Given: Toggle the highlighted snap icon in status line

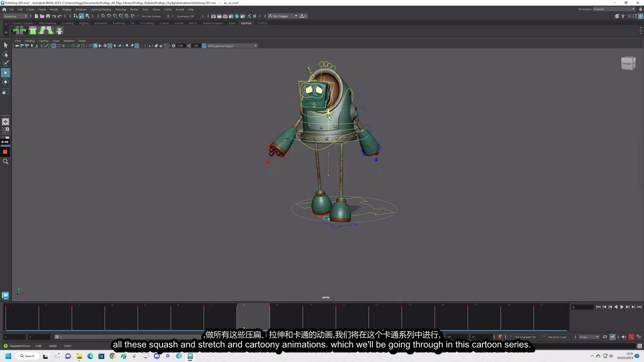Looking at the screenshot, I should point(82,16).
